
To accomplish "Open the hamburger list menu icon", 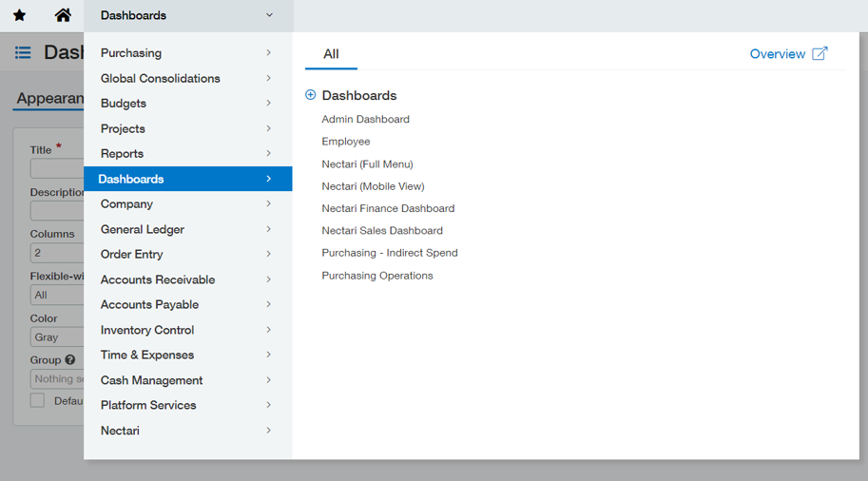I will click(23, 52).
